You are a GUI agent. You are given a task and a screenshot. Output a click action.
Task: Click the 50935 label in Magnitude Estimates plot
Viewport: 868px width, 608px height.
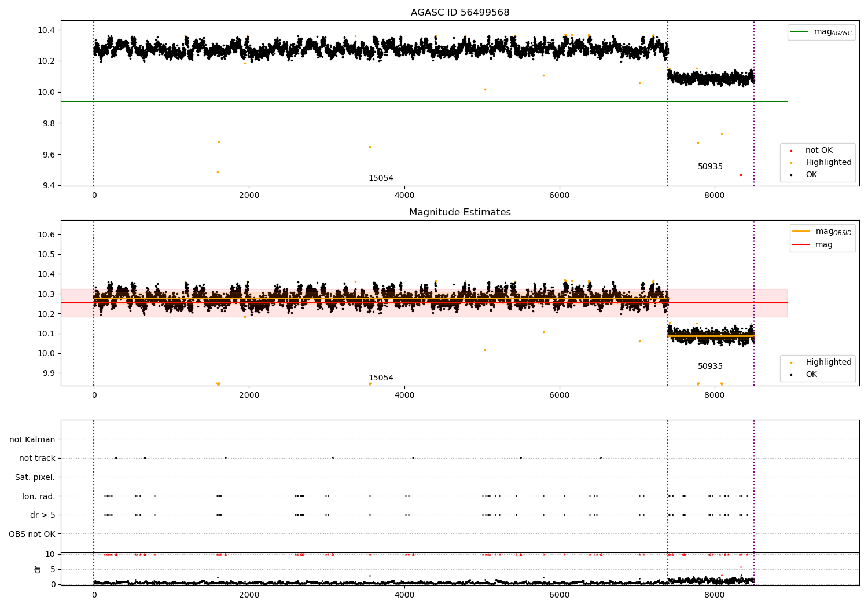click(710, 367)
